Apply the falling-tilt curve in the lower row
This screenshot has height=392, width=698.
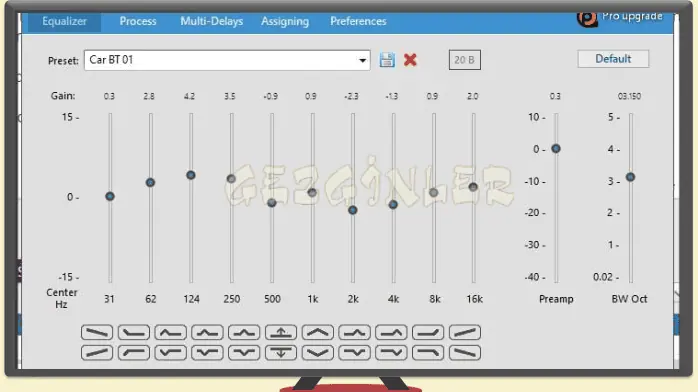[x=465, y=353]
